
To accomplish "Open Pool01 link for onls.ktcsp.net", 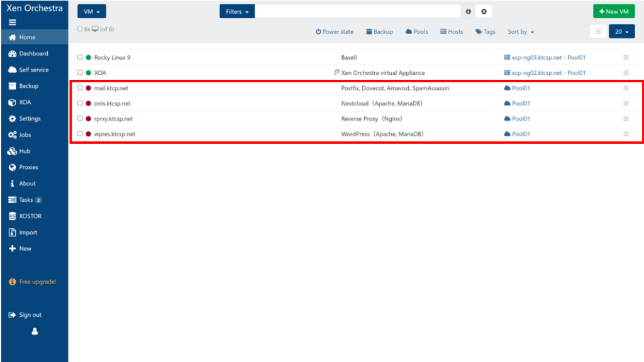I will 520,104.
